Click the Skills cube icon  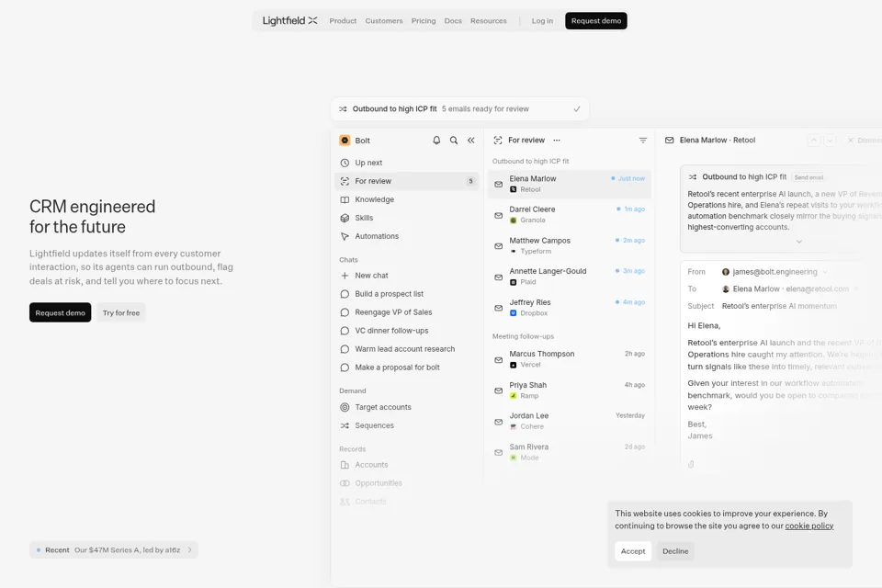pos(345,218)
